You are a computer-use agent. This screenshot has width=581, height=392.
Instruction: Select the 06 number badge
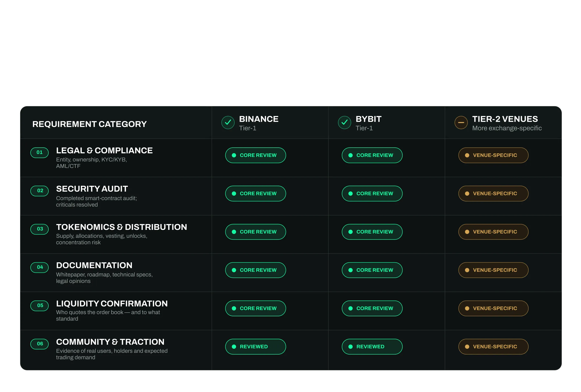click(x=39, y=344)
